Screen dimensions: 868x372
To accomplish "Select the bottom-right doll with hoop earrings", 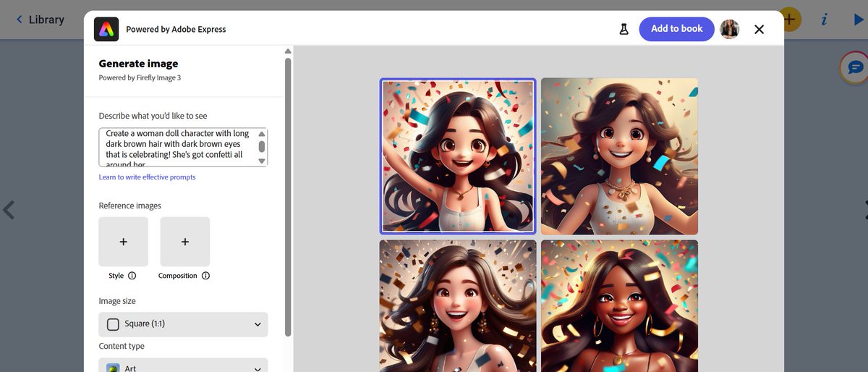I will [x=620, y=306].
